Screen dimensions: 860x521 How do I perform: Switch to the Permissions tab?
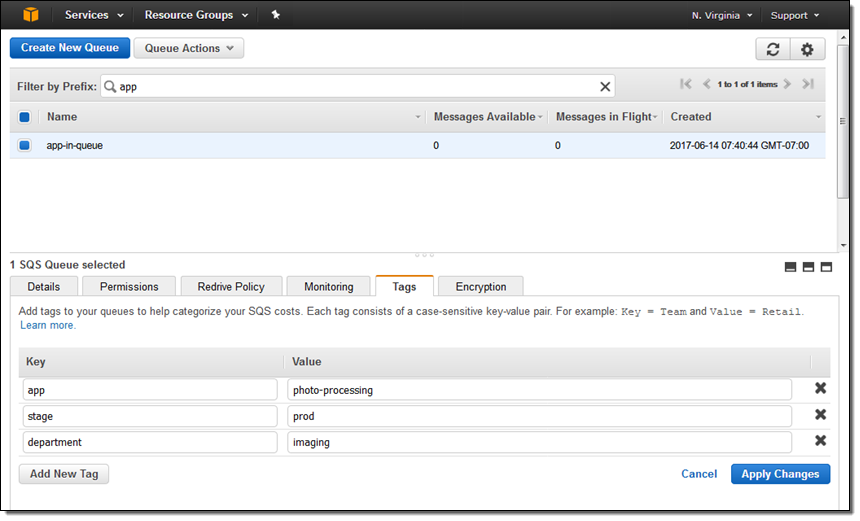[129, 287]
